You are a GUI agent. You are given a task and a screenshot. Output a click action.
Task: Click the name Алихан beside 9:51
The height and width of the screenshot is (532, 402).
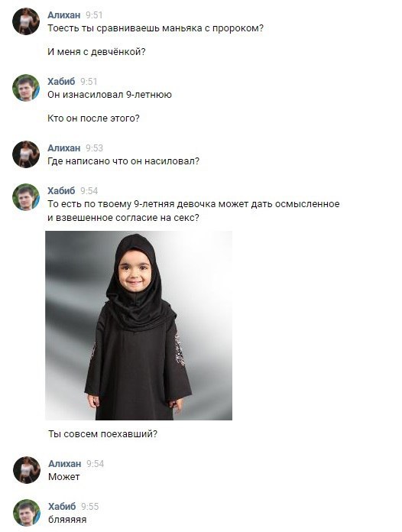(x=63, y=15)
